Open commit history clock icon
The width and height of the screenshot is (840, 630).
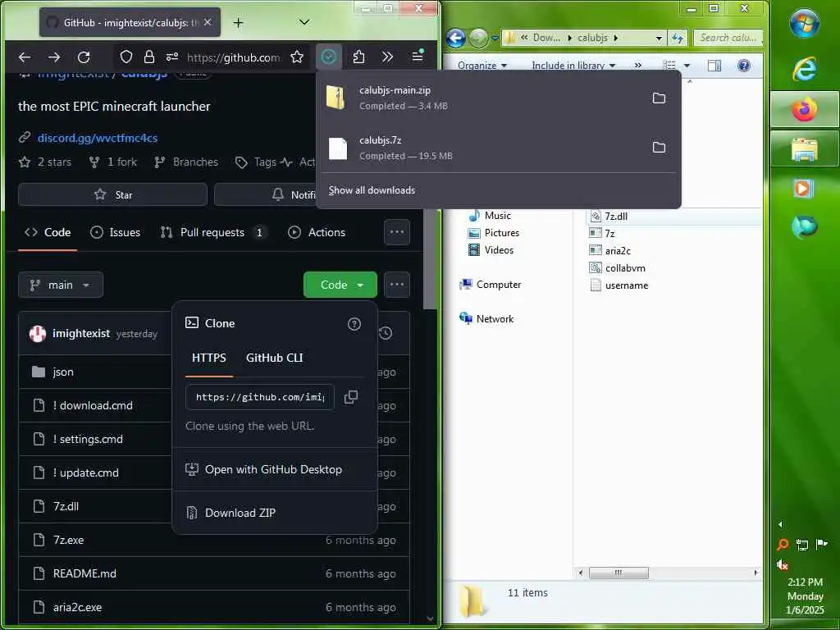(x=386, y=333)
